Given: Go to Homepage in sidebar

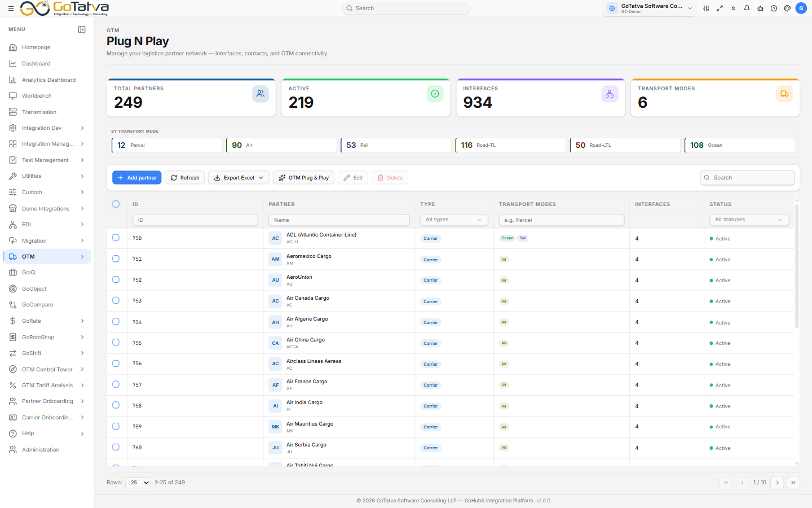Looking at the screenshot, I should [x=47, y=47].
